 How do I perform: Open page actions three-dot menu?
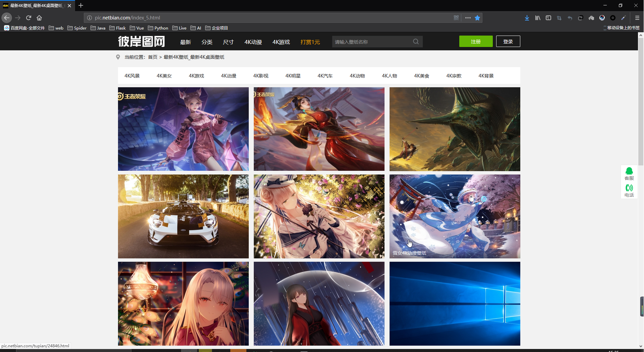(x=468, y=18)
